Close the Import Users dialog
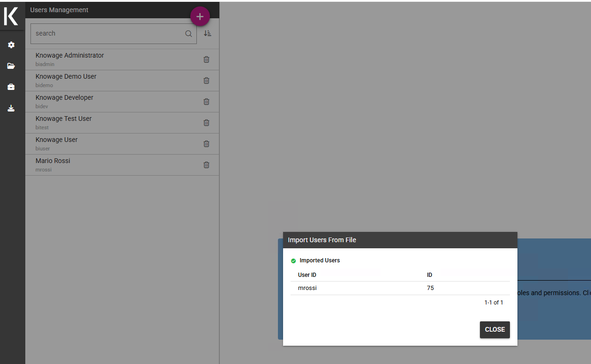This screenshot has height=364, width=591. (495, 330)
